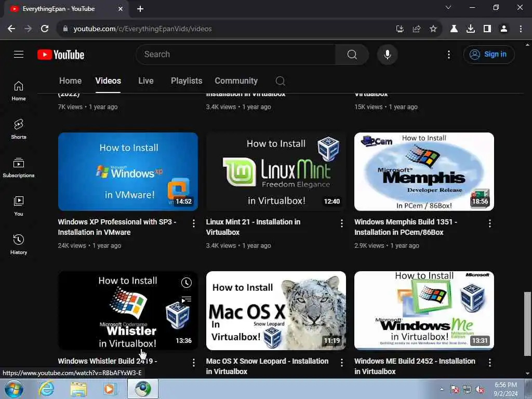Click the muted volume tray icon
Screen dimensions: 532x399
pyautogui.click(x=480, y=390)
